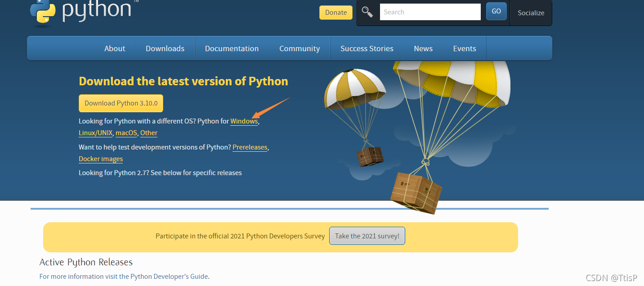Image resolution: width=644 pixels, height=286 pixels.
Task: Open the Downloads menu item
Action: coord(165,48)
